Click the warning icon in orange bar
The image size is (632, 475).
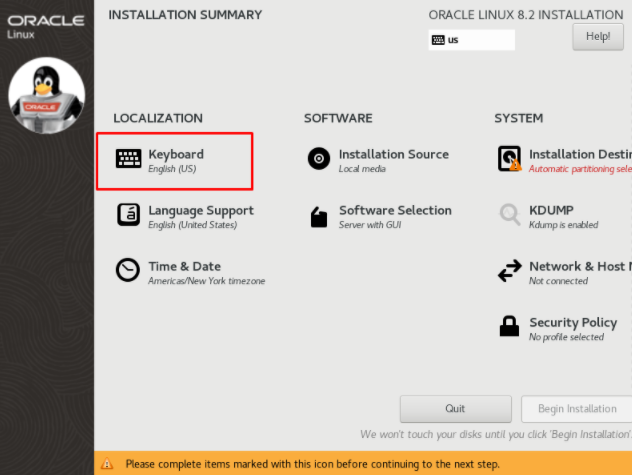tap(107, 463)
